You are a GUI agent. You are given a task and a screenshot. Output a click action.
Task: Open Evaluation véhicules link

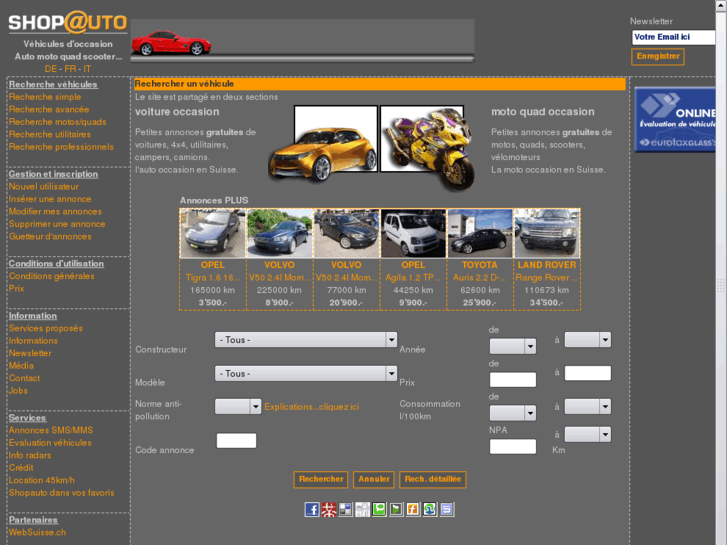pos(50,442)
